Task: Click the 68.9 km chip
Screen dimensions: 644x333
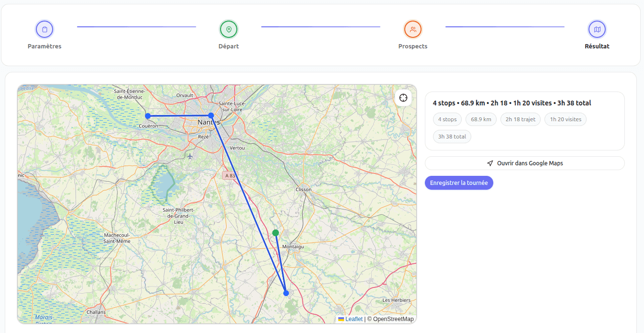Action: [x=481, y=119]
